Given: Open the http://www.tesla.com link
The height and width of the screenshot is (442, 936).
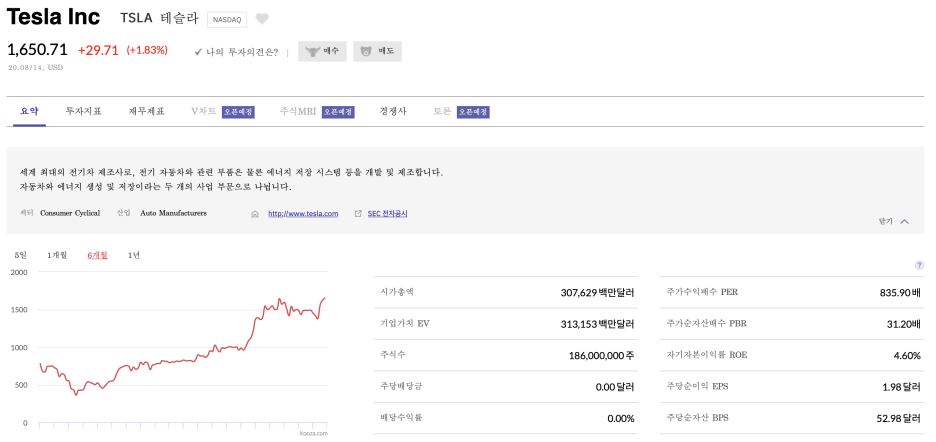Looking at the screenshot, I should 303,214.
